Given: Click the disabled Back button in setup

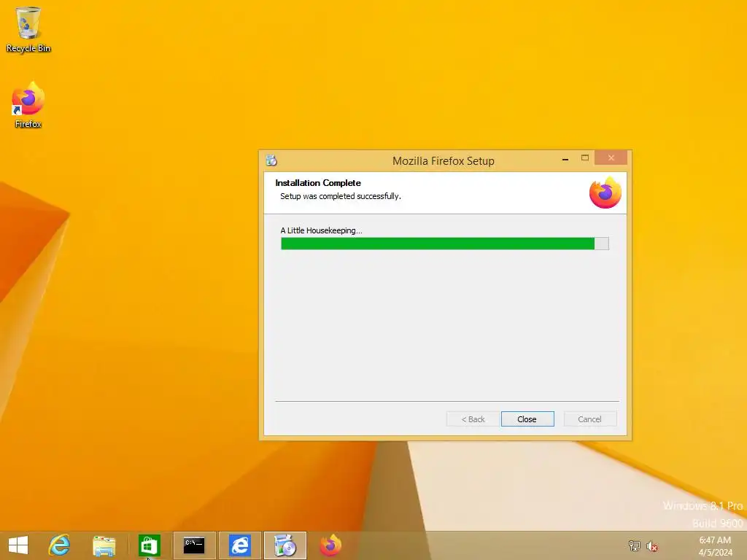Looking at the screenshot, I should (x=473, y=419).
